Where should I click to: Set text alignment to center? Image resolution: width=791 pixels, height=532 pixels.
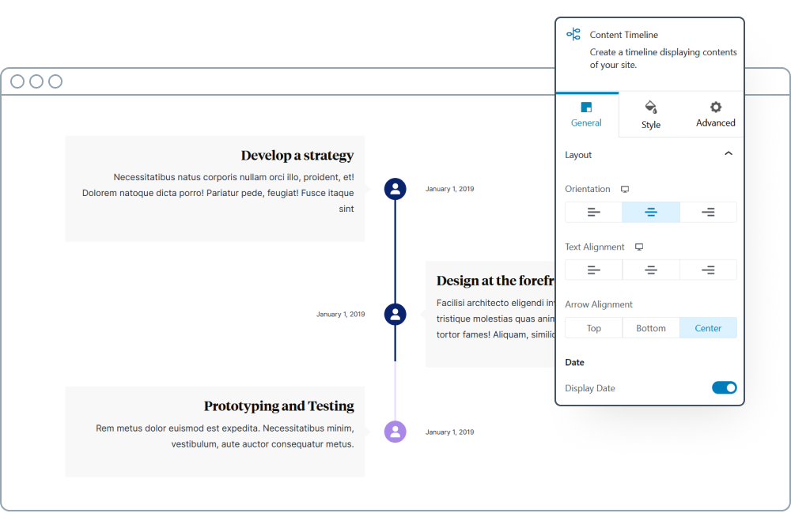651,270
